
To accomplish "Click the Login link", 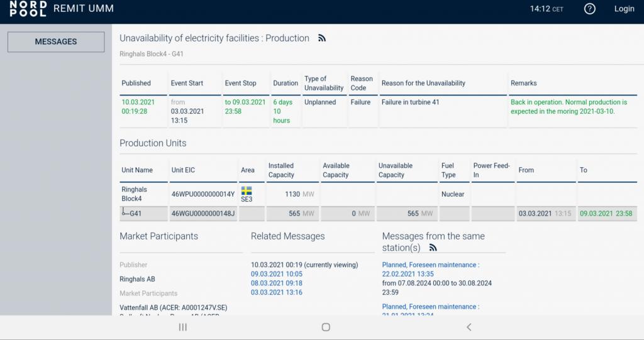I will pyautogui.click(x=624, y=9).
